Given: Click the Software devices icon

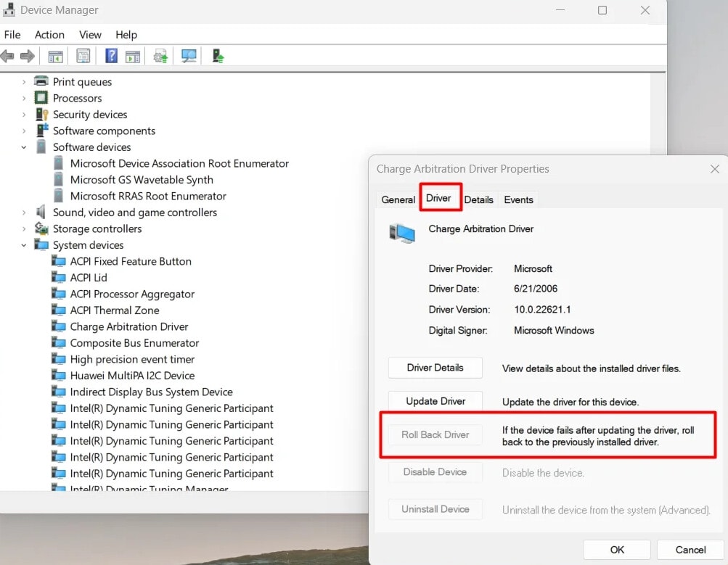Looking at the screenshot, I should point(41,147).
